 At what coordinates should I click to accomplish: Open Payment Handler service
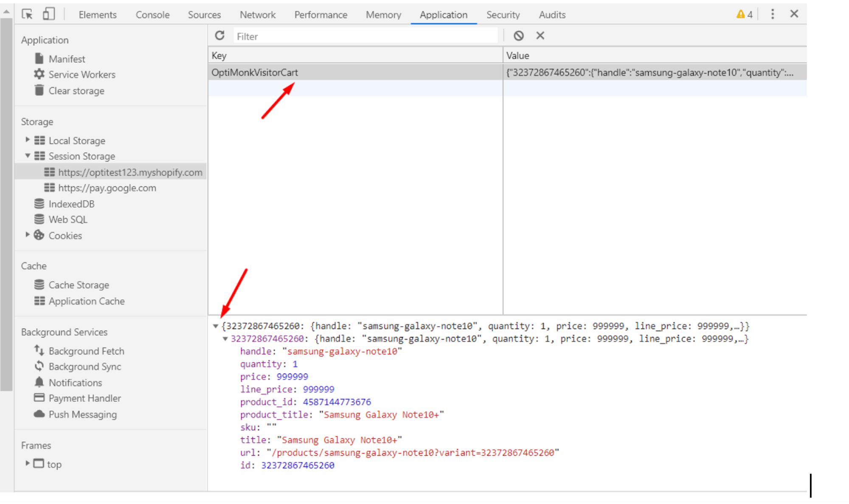(x=84, y=398)
